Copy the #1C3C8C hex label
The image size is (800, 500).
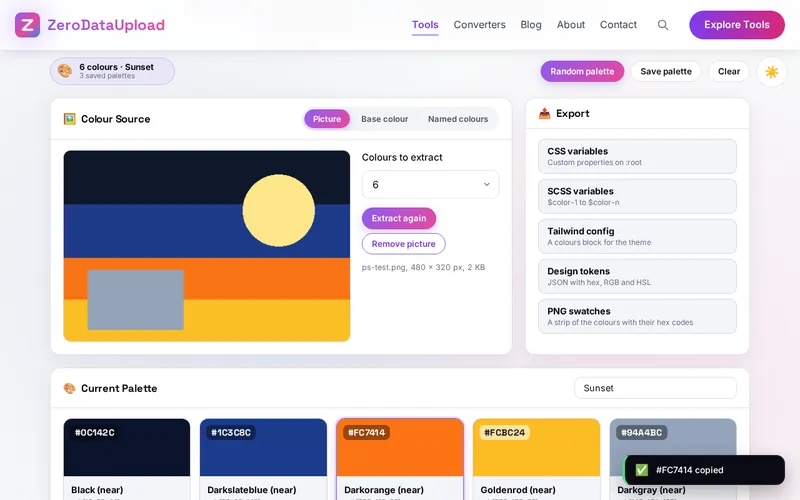coord(231,433)
